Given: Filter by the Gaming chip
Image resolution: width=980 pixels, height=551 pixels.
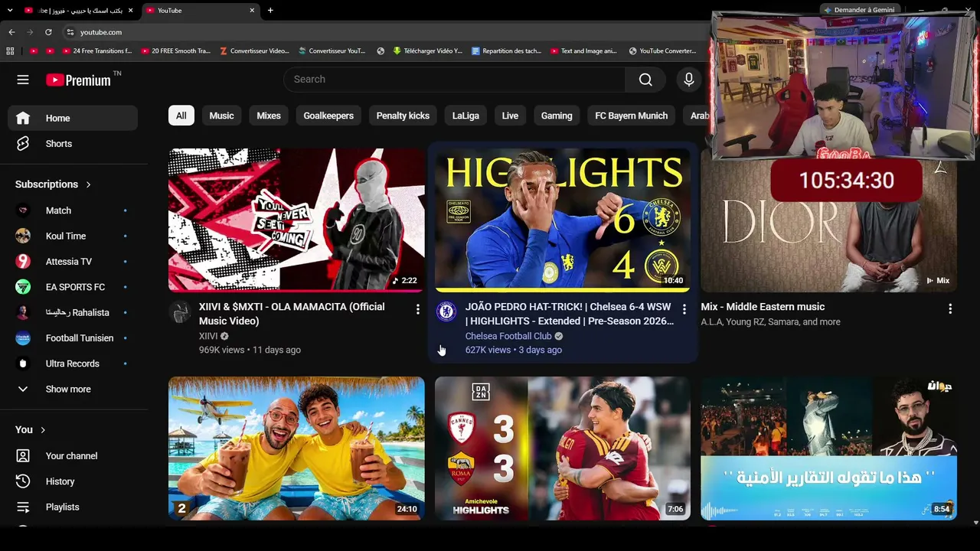Looking at the screenshot, I should (x=557, y=116).
